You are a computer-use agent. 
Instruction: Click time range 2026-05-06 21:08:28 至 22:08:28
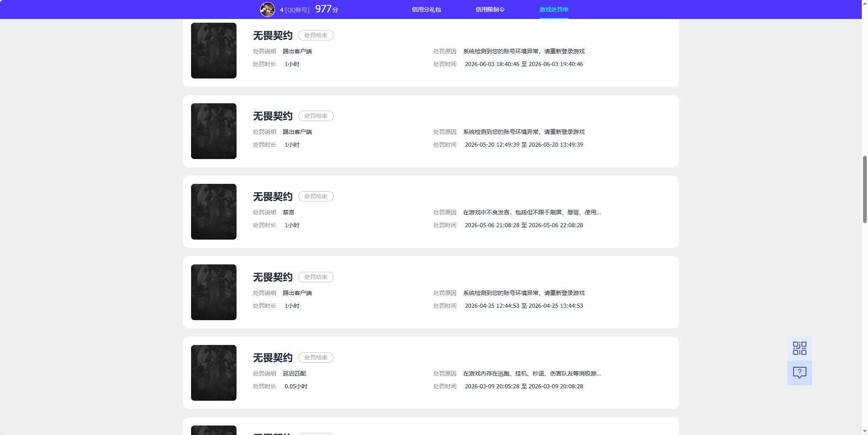524,225
